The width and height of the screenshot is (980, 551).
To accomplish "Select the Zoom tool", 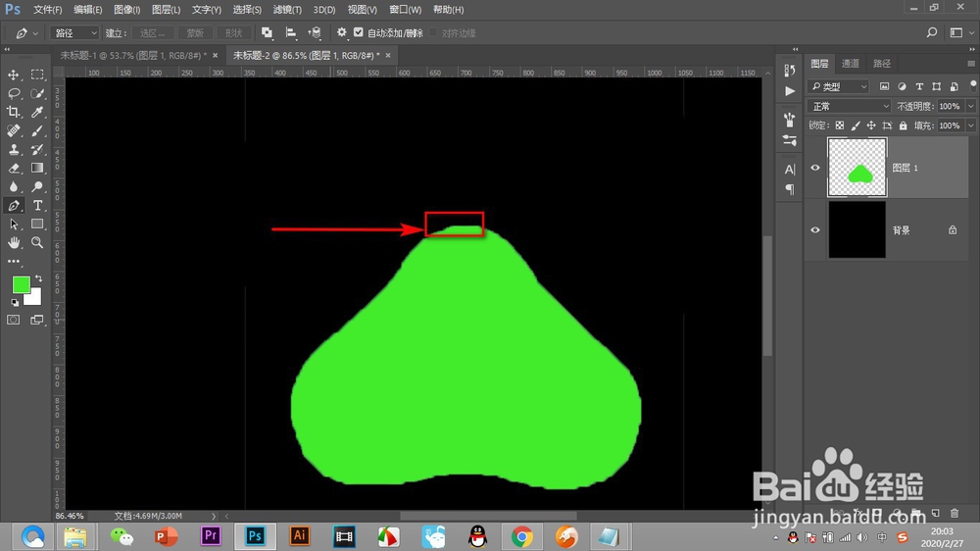I will pos(37,243).
